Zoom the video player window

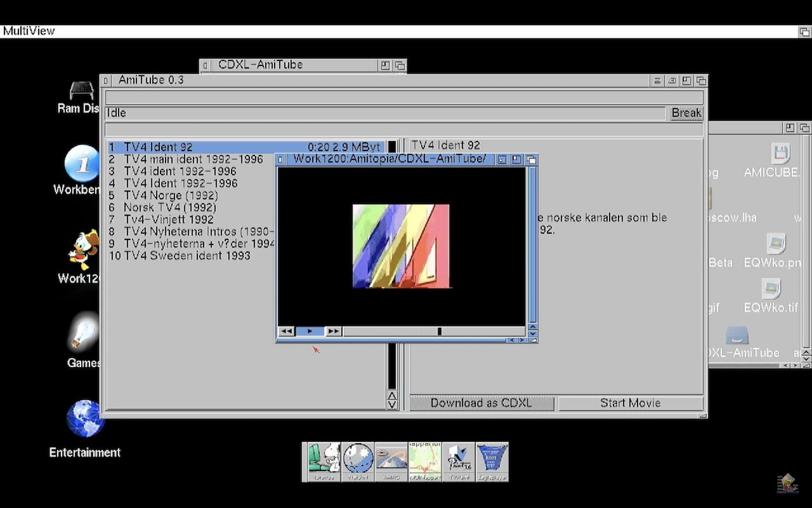click(517, 159)
